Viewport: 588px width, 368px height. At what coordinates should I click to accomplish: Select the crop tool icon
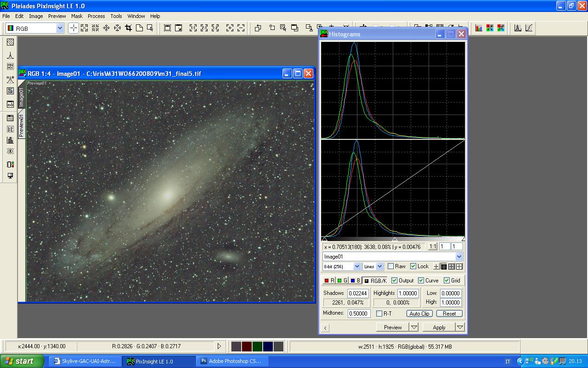tap(129, 28)
